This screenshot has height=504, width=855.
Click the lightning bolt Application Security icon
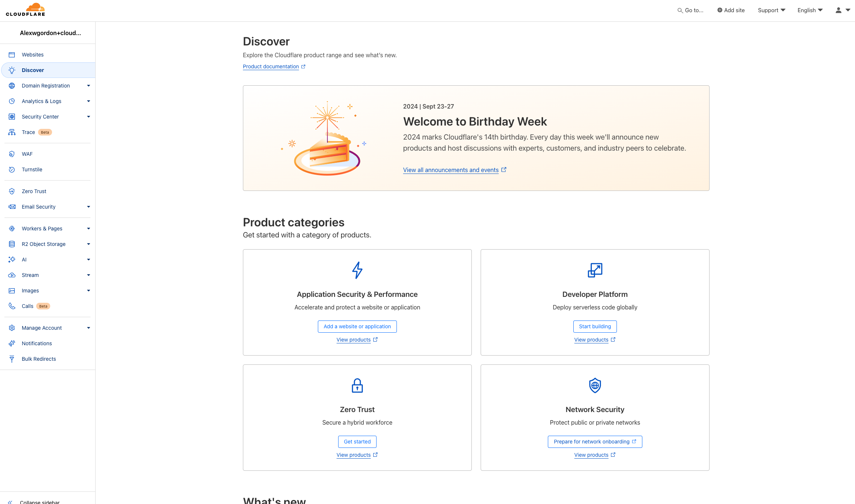click(x=357, y=270)
